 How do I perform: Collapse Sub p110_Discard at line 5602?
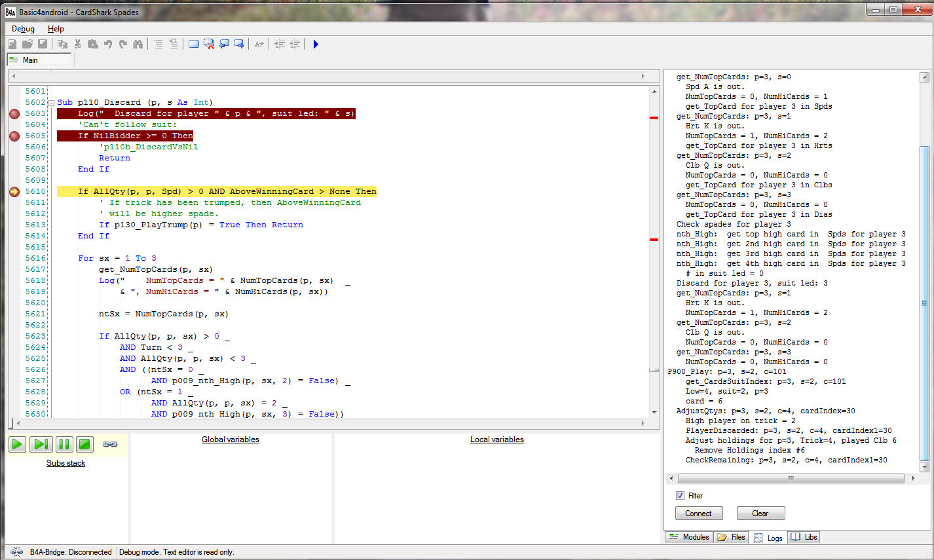[x=51, y=103]
